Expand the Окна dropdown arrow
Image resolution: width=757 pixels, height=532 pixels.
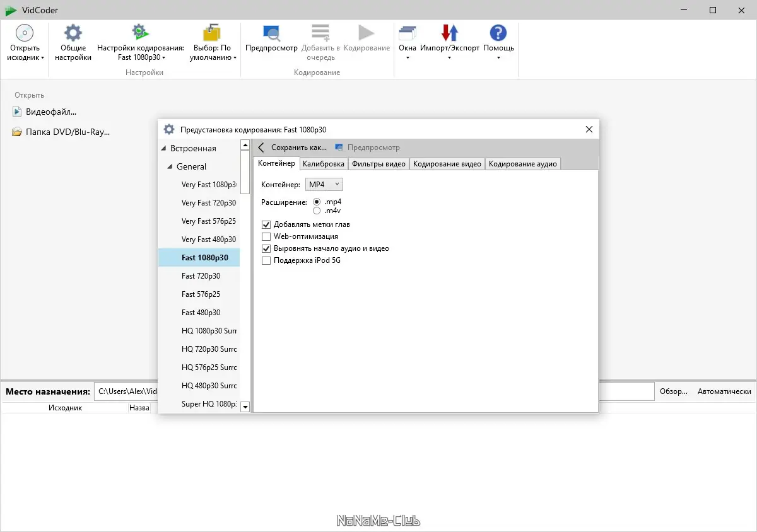[x=408, y=58]
